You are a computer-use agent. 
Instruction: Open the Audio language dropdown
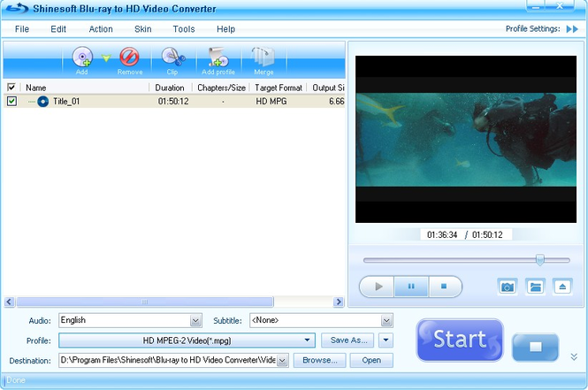pos(195,321)
